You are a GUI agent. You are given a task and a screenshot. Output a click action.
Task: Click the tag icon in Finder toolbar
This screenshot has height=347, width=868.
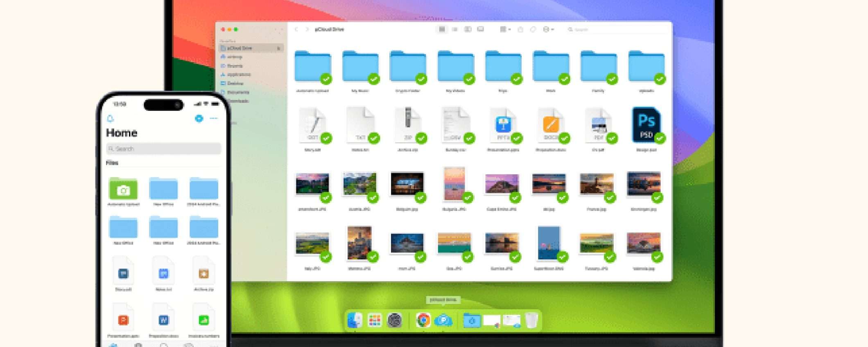tap(533, 29)
